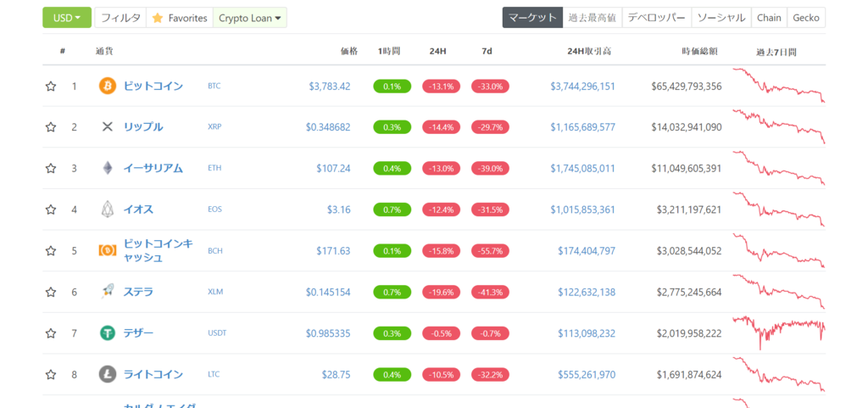Open the リップル coin link

point(142,126)
